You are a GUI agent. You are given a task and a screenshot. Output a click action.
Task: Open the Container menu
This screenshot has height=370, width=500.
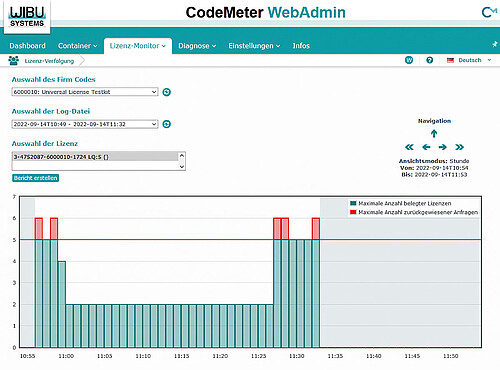click(77, 46)
